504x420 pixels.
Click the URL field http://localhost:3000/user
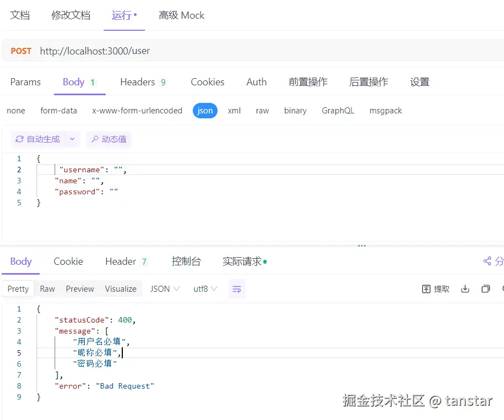click(95, 51)
